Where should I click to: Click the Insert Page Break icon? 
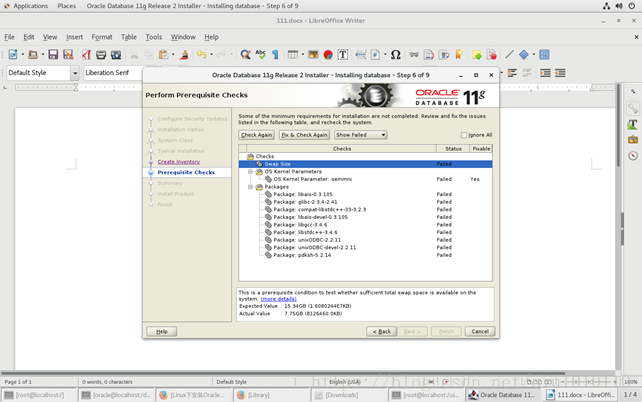(x=361, y=54)
